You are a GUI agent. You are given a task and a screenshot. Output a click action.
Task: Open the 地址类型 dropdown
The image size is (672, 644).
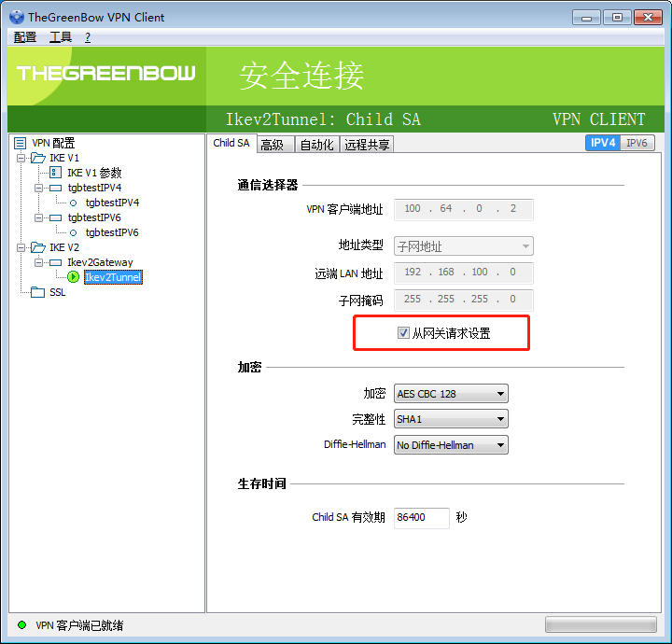pos(464,246)
